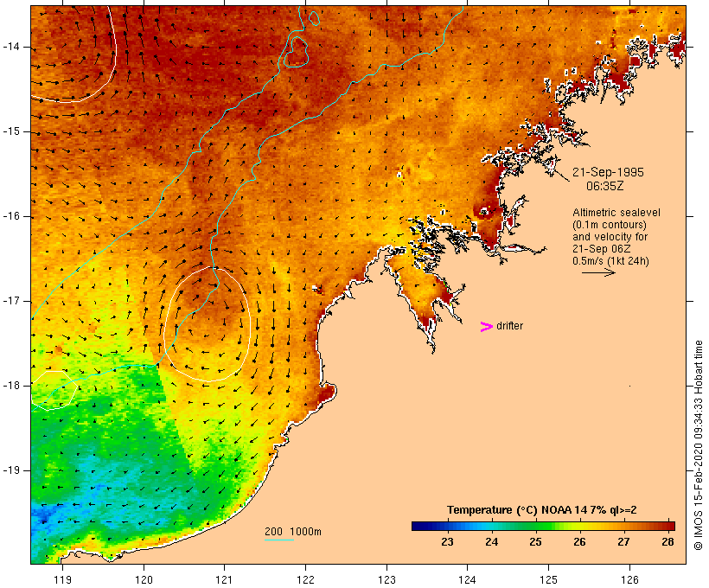The image size is (709, 588).
Task: Click the date label 21-Sep-1995
Action: coord(608,172)
